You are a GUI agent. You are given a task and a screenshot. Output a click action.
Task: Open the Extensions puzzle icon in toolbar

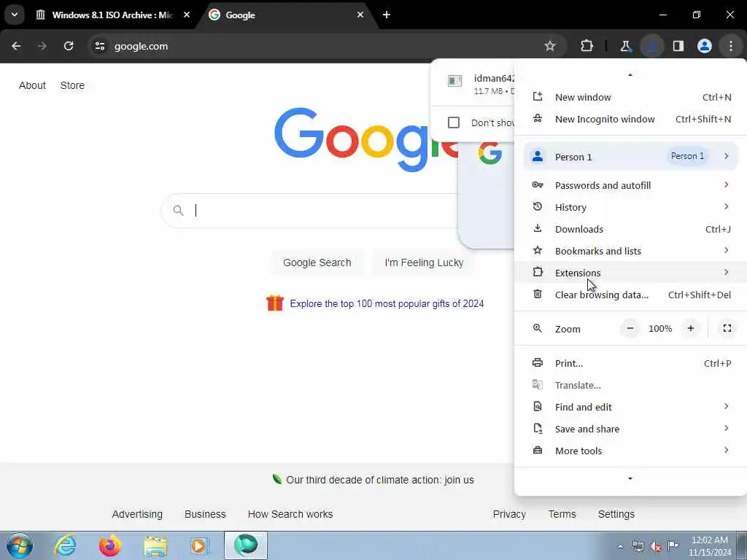click(587, 46)
